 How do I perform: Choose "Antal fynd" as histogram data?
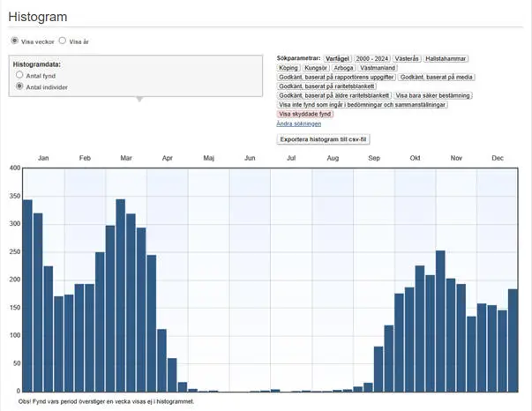point(19,76)
